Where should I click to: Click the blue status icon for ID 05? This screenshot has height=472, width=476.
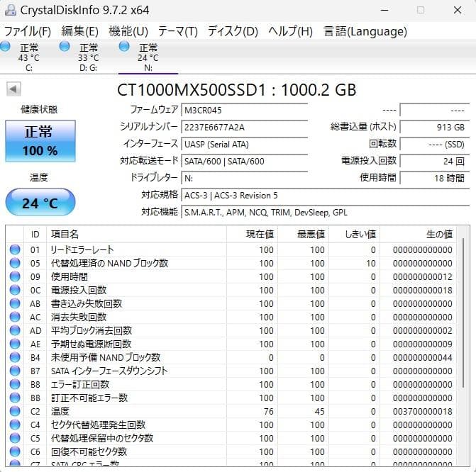coord(15,263)
